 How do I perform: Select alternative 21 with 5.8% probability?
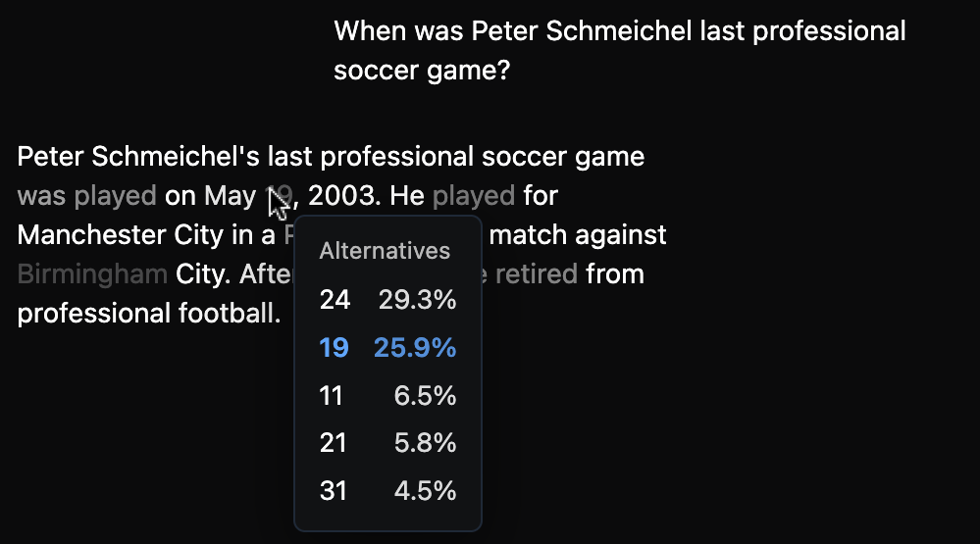pyautogui.click(x=387, y=443)
